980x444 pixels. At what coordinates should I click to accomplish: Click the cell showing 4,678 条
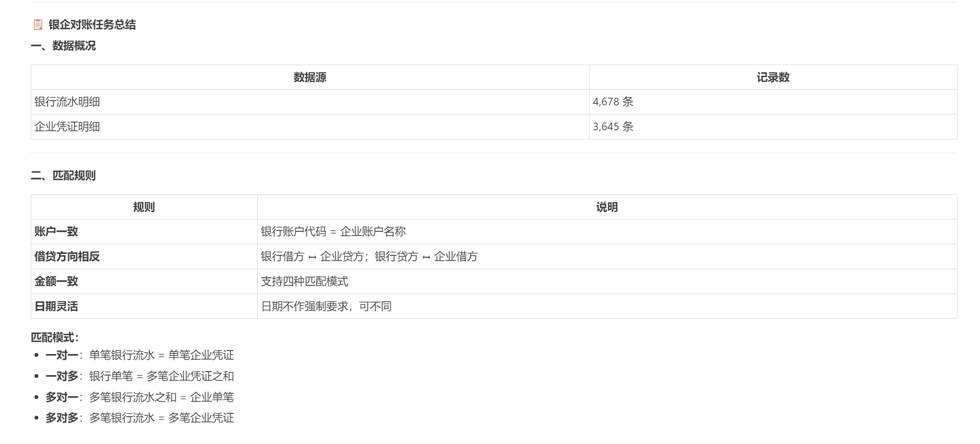coord(612,101)
